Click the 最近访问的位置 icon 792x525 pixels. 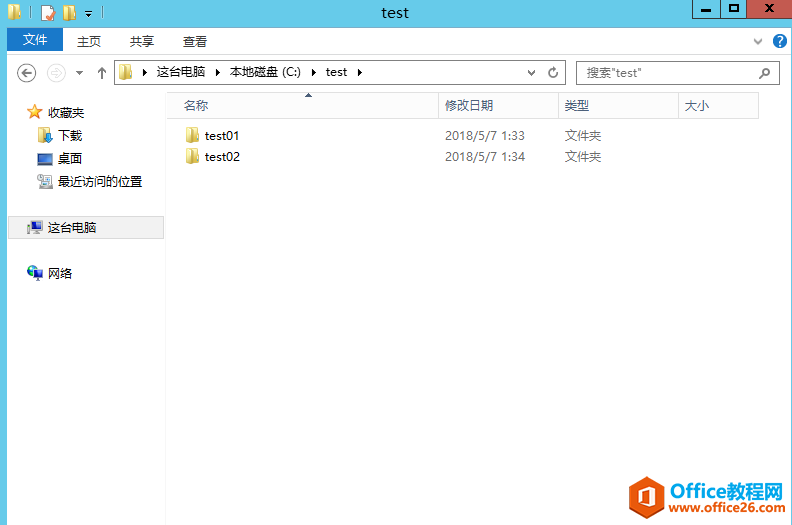(45, 181)
